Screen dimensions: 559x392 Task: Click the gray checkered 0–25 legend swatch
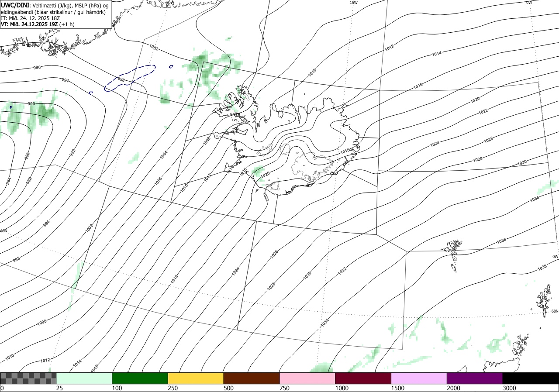click(28, 378)
